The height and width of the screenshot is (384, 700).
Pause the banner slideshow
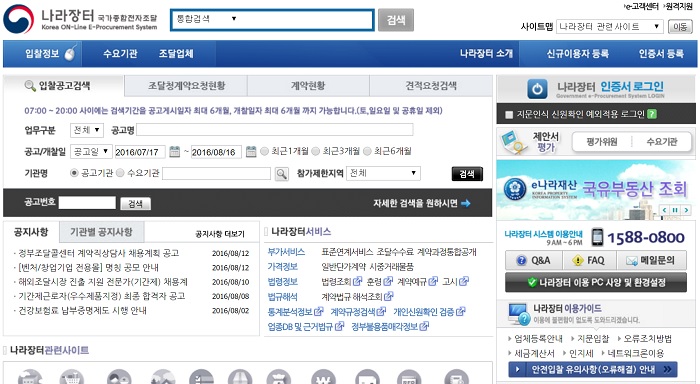(x=675, y=210)
